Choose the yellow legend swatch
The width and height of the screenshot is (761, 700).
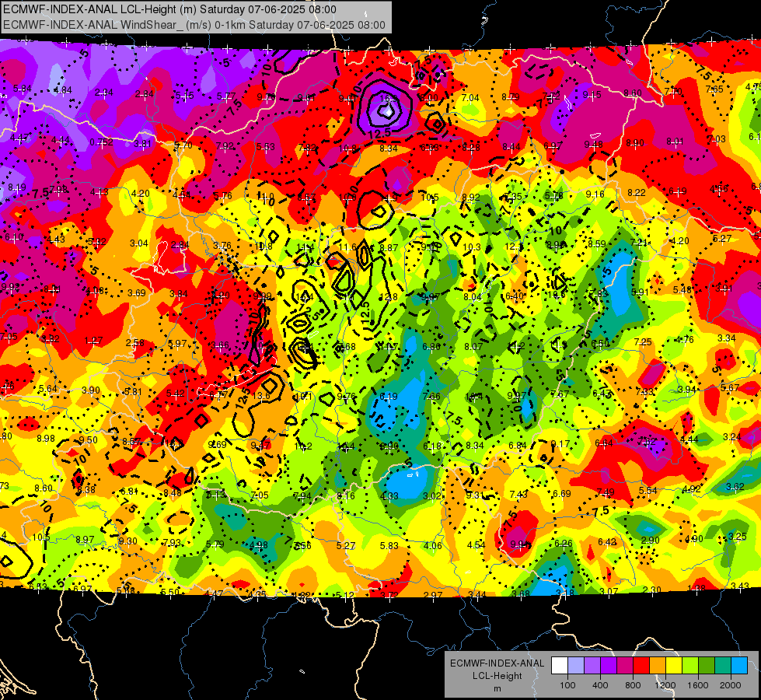coord(674,666)
